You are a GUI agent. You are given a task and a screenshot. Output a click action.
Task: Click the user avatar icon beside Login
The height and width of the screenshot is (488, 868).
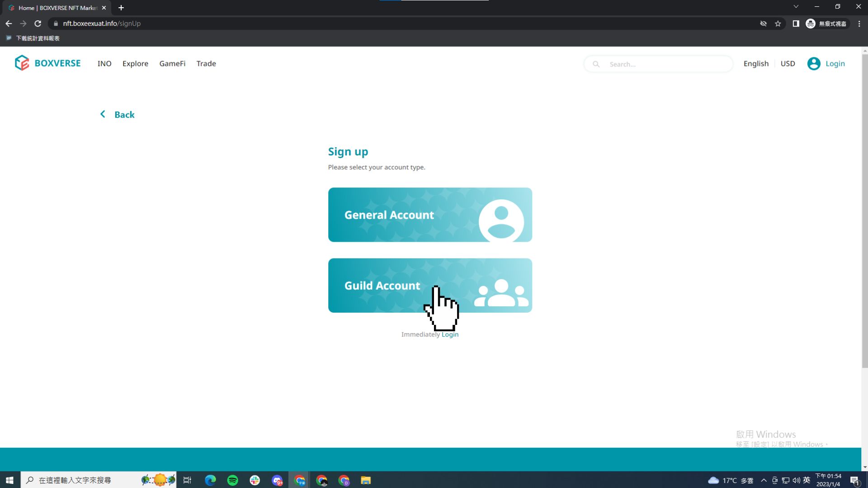[813, 64]
